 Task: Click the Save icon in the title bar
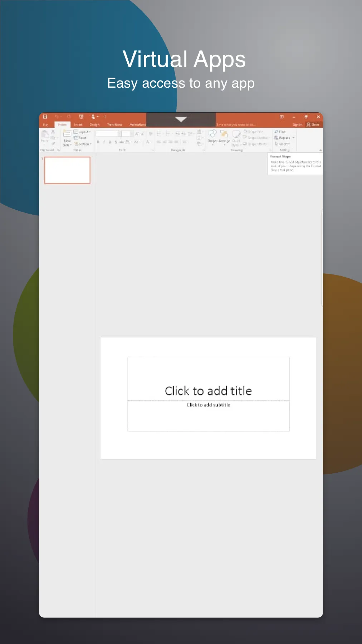45,117
